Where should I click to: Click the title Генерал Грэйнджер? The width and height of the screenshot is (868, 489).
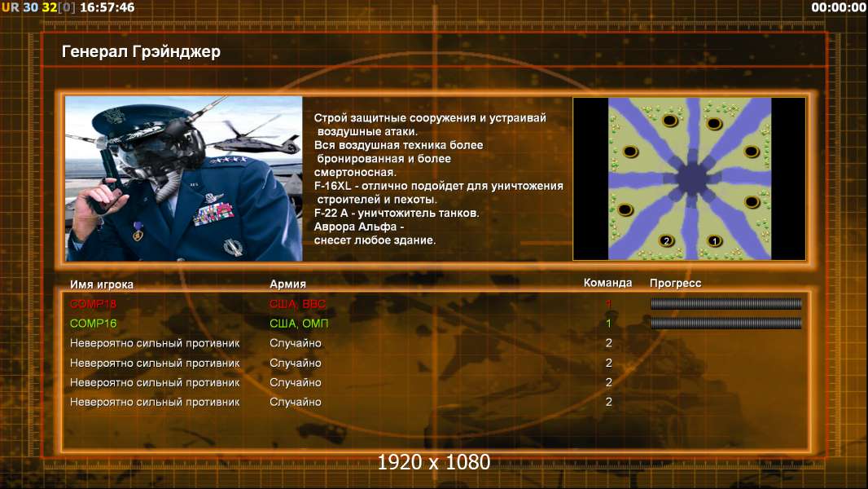click(x=141, y=51)
